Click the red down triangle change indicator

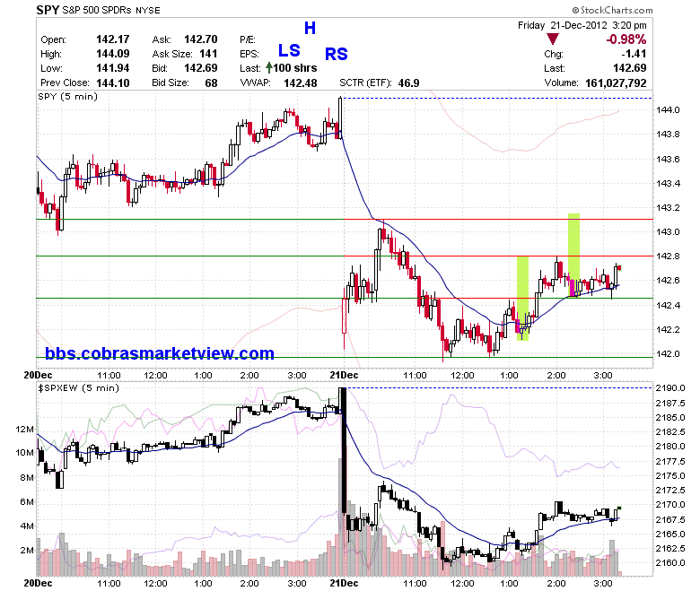pos(553,39)
